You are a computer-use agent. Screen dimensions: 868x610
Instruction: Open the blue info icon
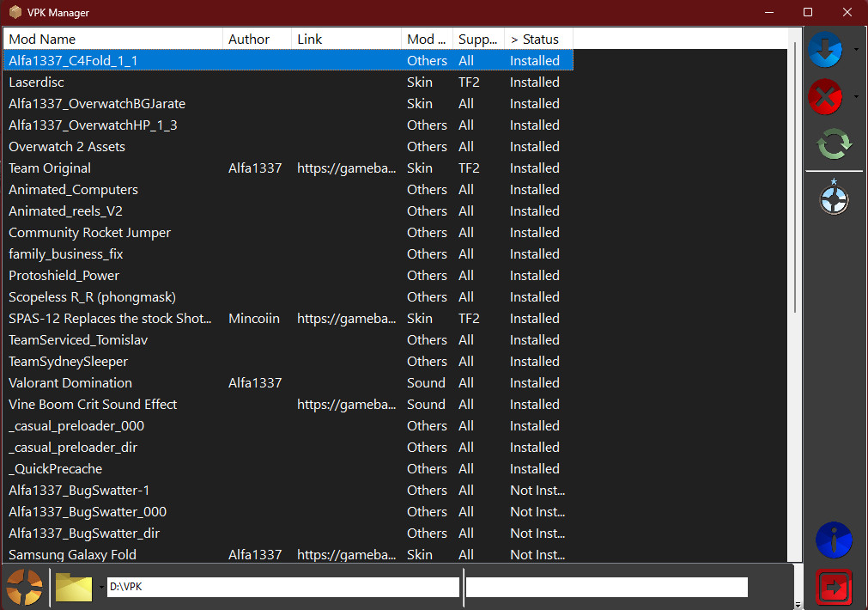[x=833, y=540]
